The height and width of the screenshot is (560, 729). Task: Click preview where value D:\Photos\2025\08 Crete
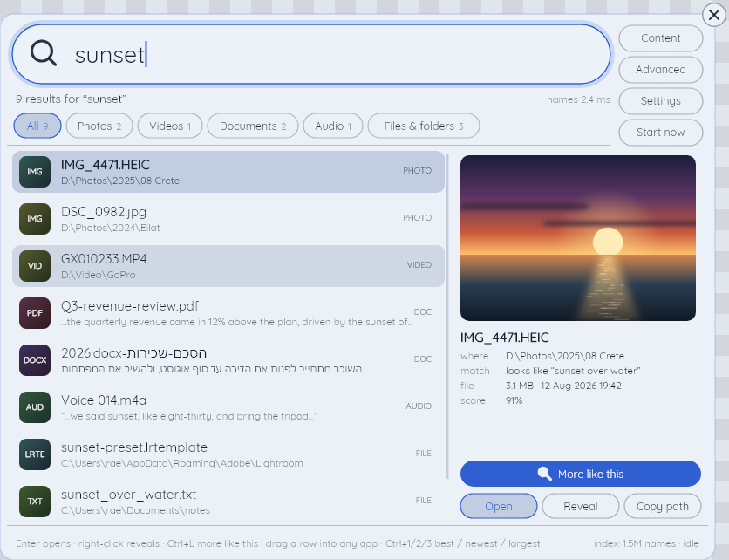click(565, 356)
